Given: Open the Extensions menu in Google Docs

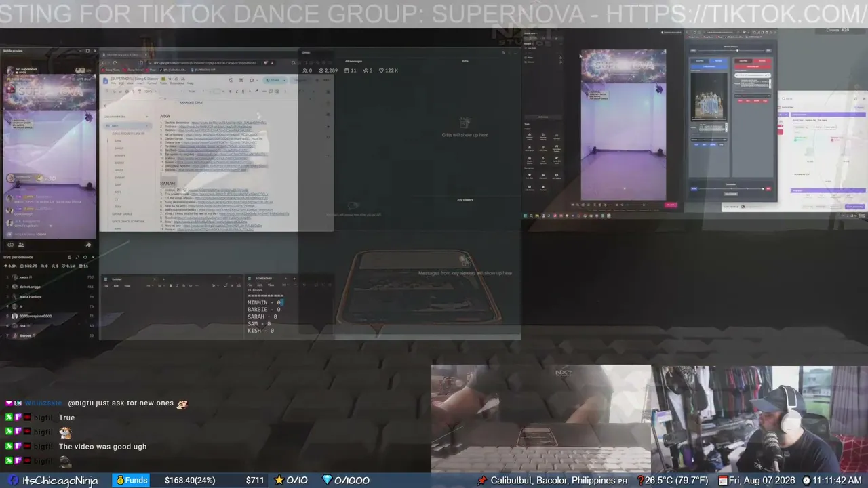Looking at the screenshot, I should tap(176, 83).
